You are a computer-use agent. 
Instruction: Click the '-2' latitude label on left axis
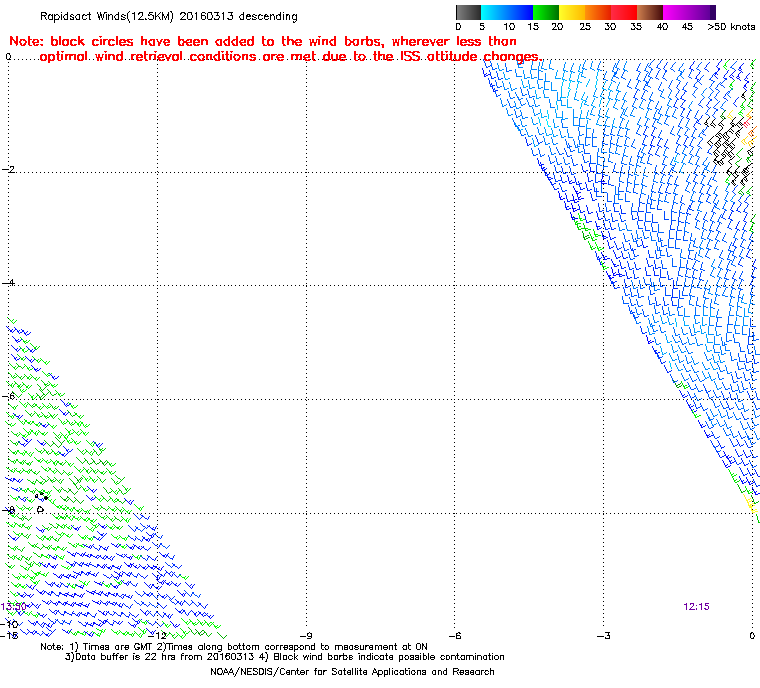[8, 169]
